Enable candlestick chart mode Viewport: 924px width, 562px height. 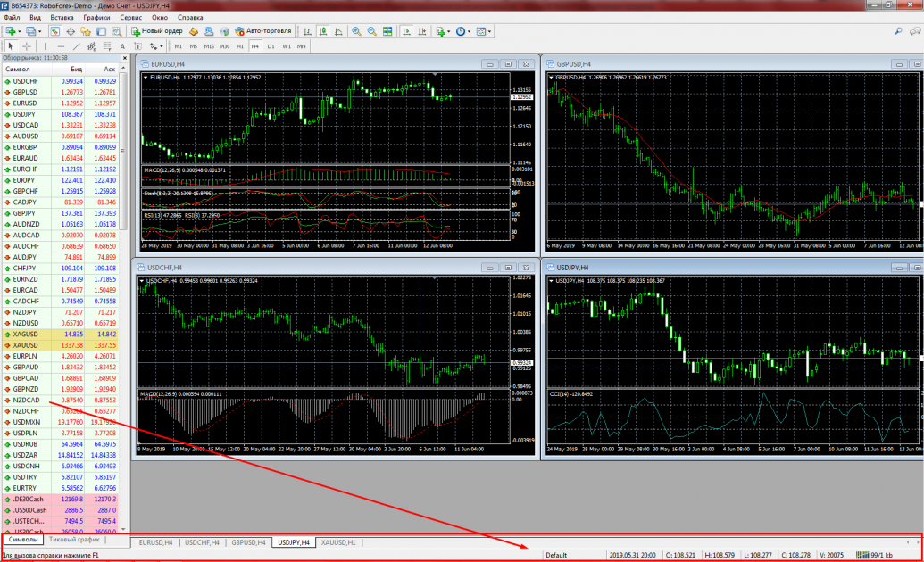(x=324, y=31)
